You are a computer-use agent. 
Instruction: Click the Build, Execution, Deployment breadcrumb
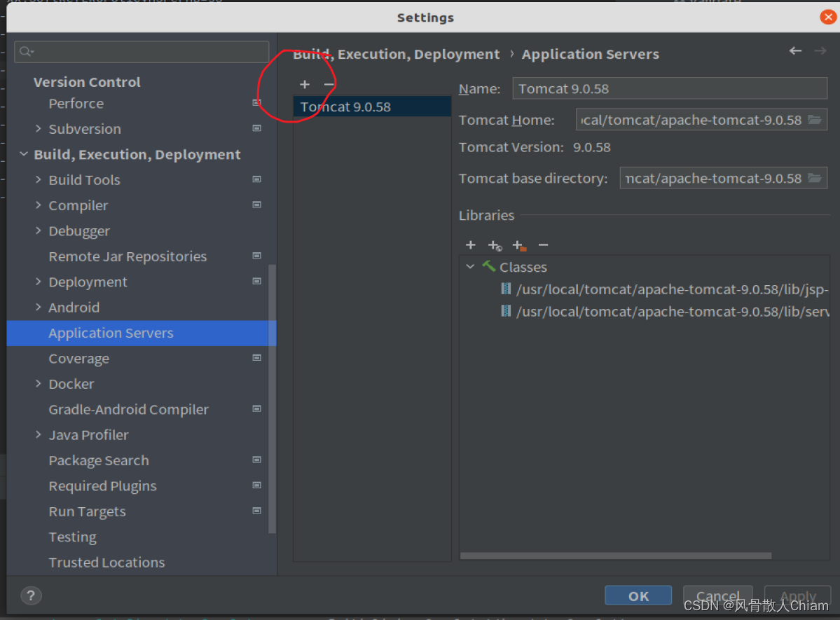(396, 54)
